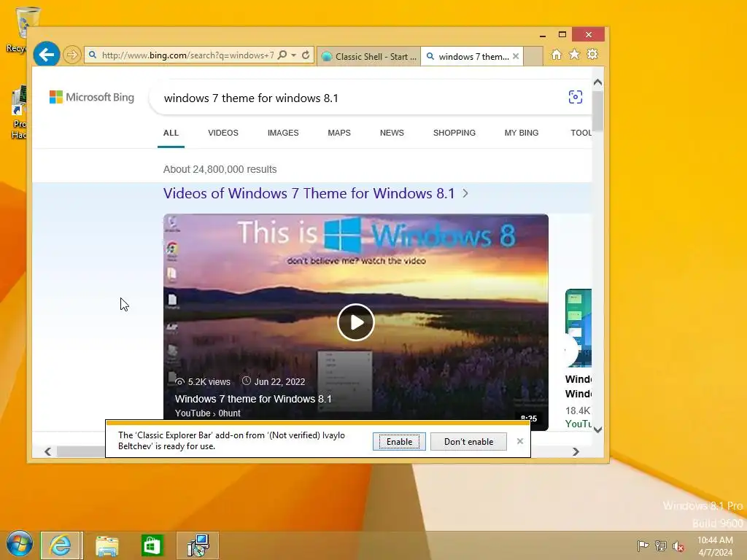The height and width of the screenshot is (560, 747).
Task: Click the muted volume tray icon
Action: [678, 545]
